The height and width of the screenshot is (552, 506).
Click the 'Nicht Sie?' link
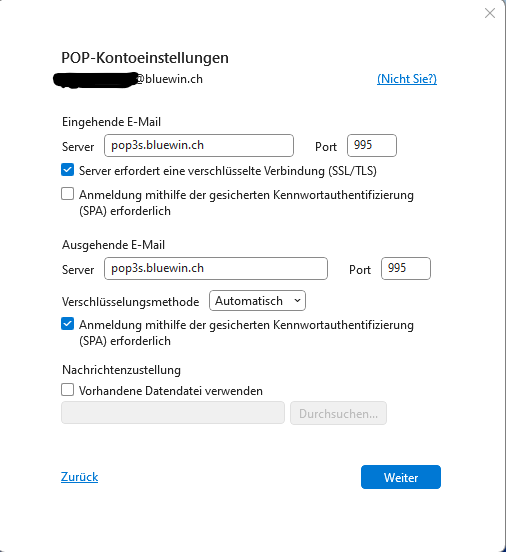(407, 79)
